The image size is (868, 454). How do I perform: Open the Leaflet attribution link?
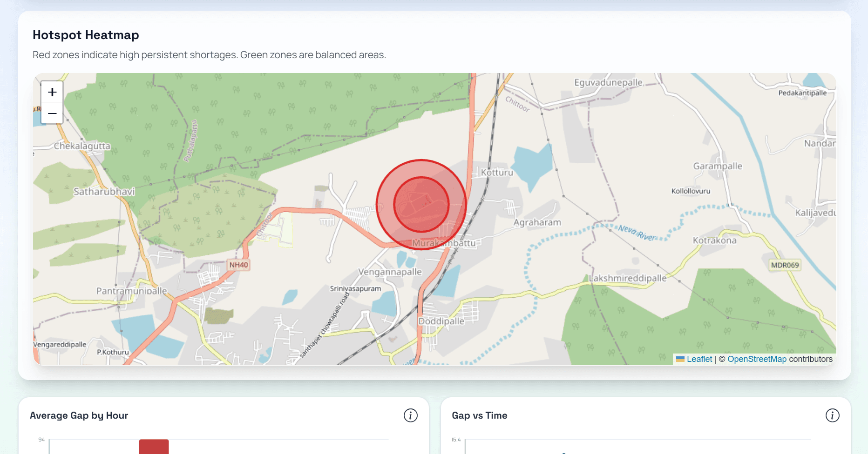coord(699,359)
